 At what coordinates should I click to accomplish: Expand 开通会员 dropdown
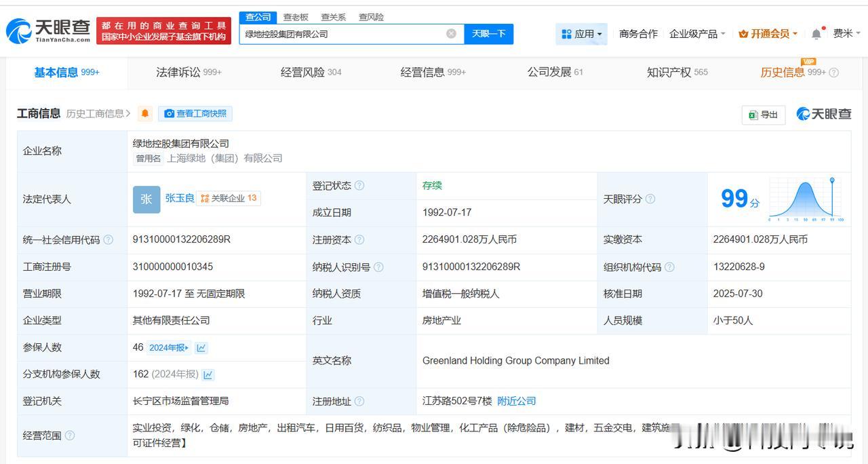coord(768,34)
